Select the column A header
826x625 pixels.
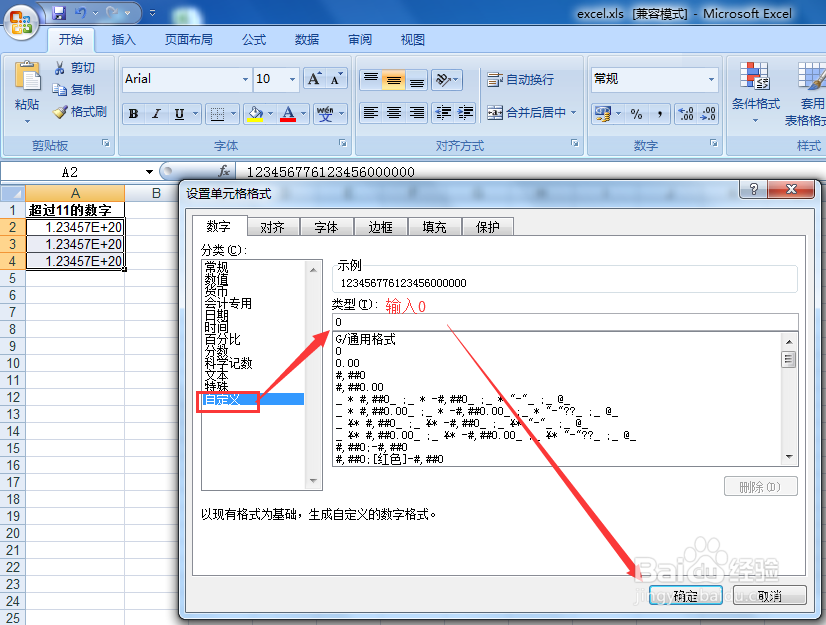[75, 193]
